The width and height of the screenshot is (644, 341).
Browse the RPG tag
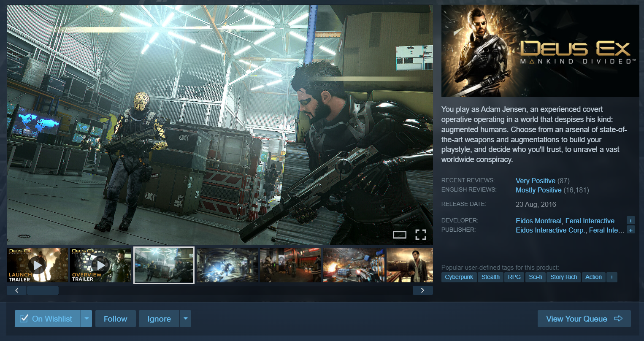pos(514,277)
